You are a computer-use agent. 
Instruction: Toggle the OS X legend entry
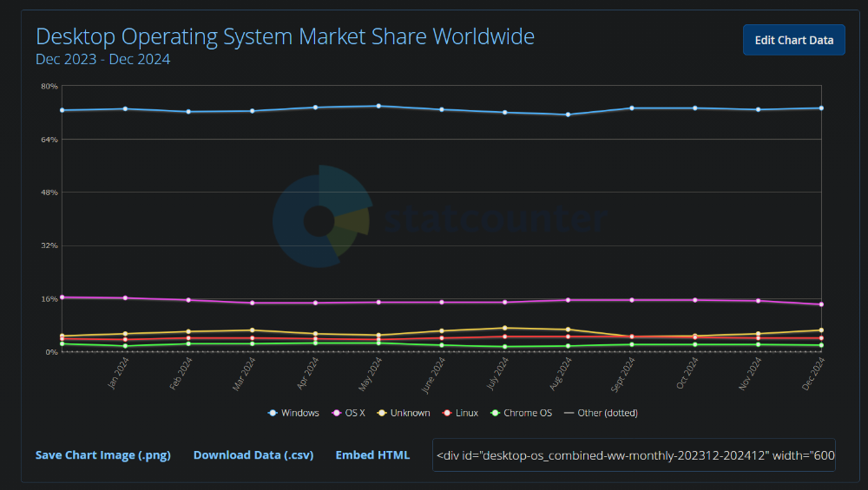[348, 413]
